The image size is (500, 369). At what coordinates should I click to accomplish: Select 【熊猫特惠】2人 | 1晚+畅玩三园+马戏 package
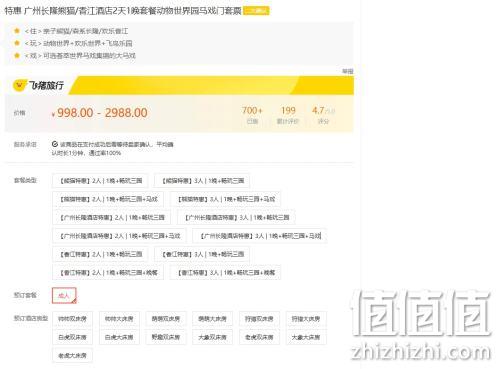point(108,199)
